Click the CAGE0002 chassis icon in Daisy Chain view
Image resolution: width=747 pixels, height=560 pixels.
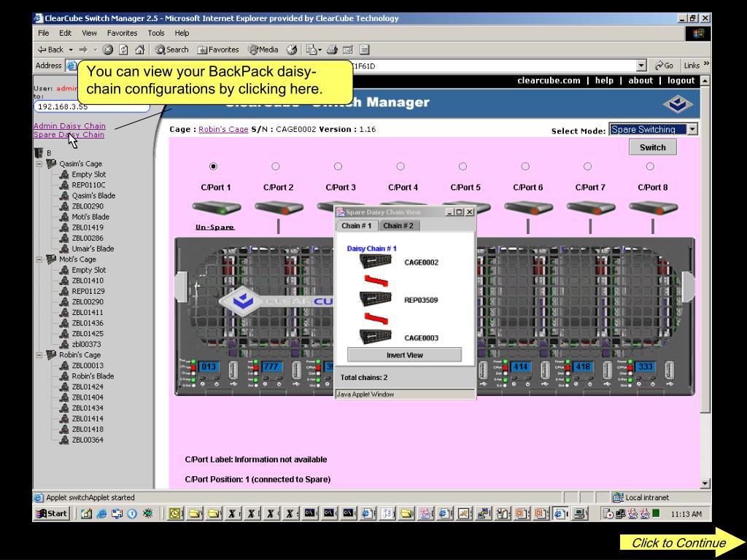[x=376, y=261]
